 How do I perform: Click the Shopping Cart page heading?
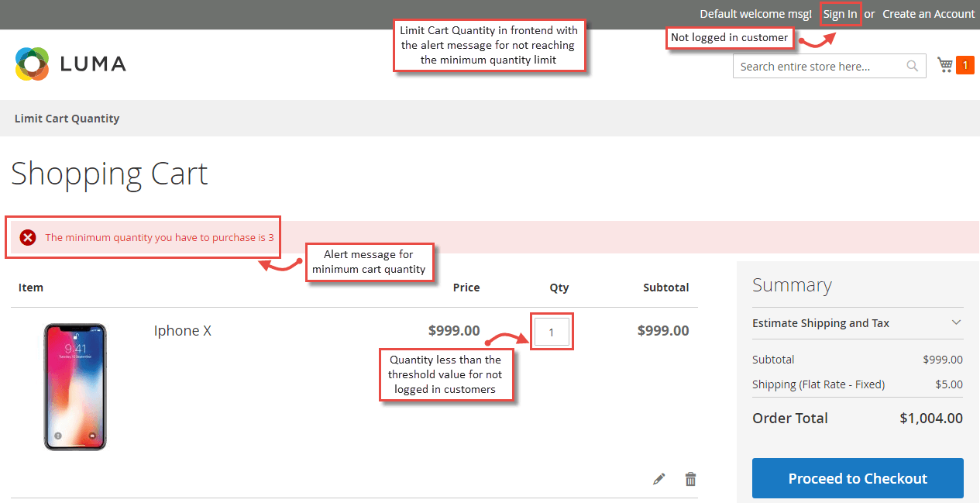click(109, 173)
